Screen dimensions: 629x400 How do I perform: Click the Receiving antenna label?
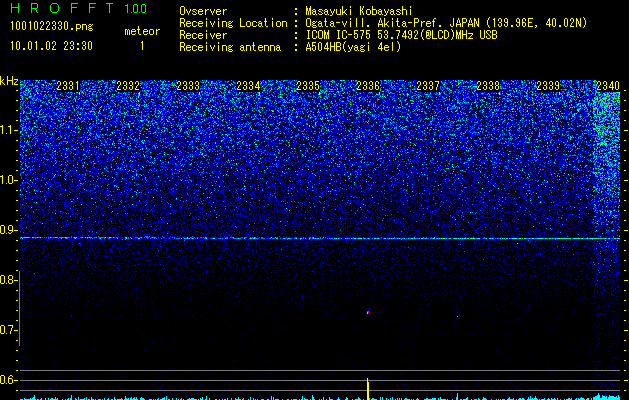click(x=230, y=47)
